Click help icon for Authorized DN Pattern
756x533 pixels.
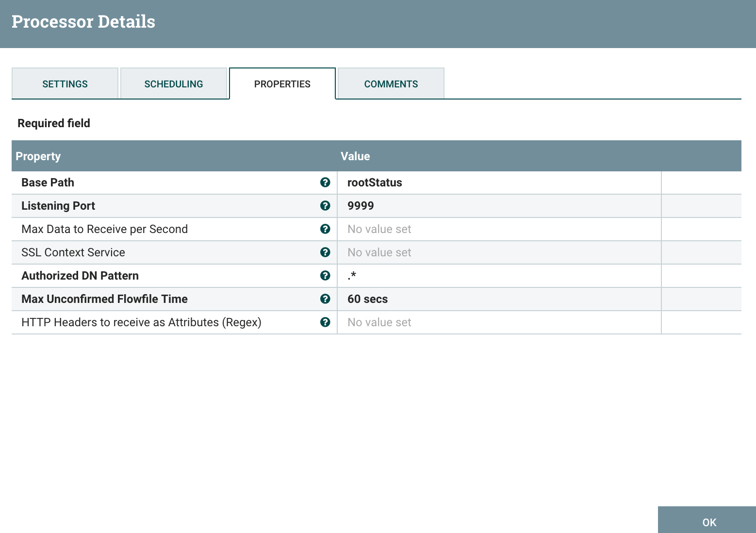click(x=325, y=276)
